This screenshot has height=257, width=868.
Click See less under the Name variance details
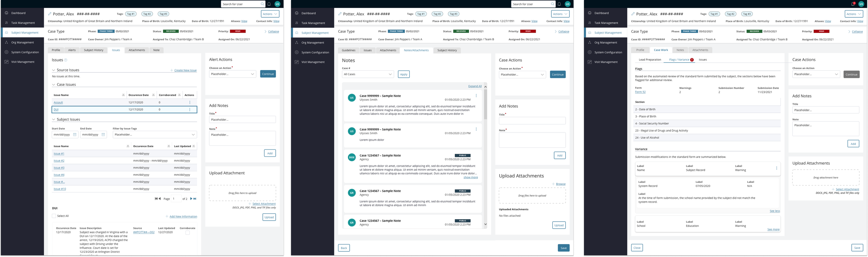[x=775, y=211]
